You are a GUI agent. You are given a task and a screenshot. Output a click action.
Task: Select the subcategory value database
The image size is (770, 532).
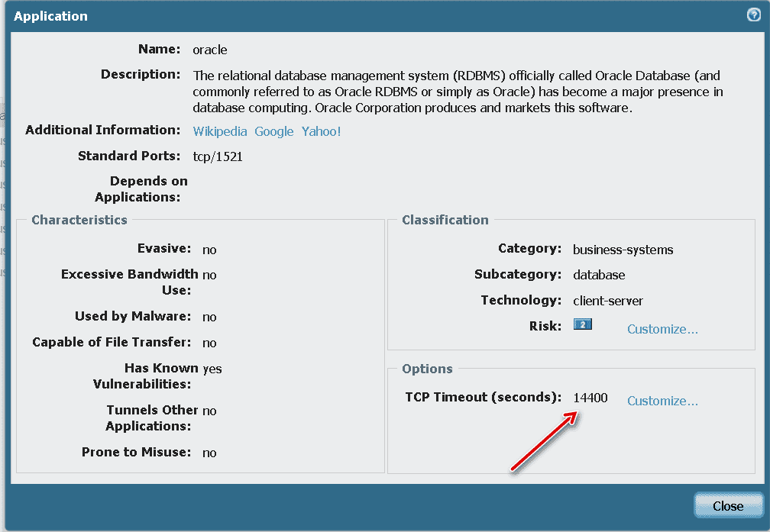[599, 274]
